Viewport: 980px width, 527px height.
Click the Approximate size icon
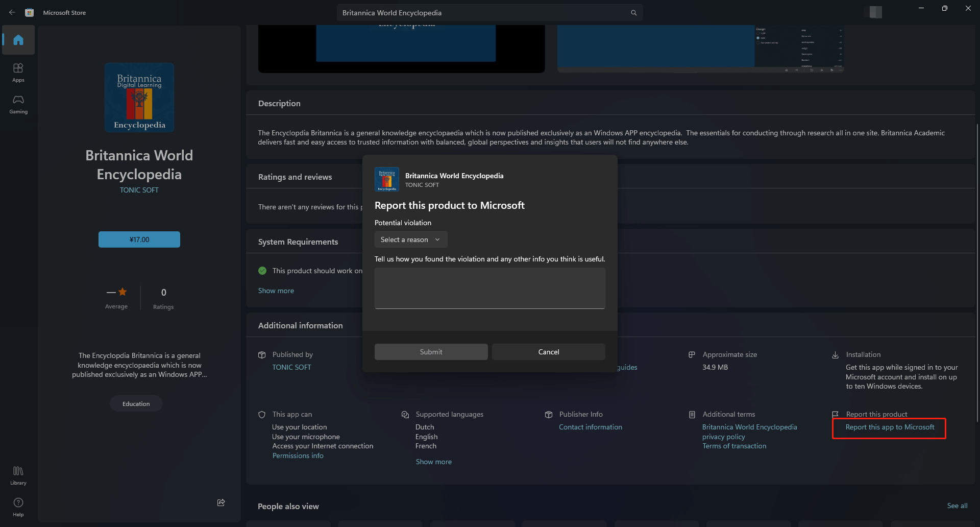[692, 355]
